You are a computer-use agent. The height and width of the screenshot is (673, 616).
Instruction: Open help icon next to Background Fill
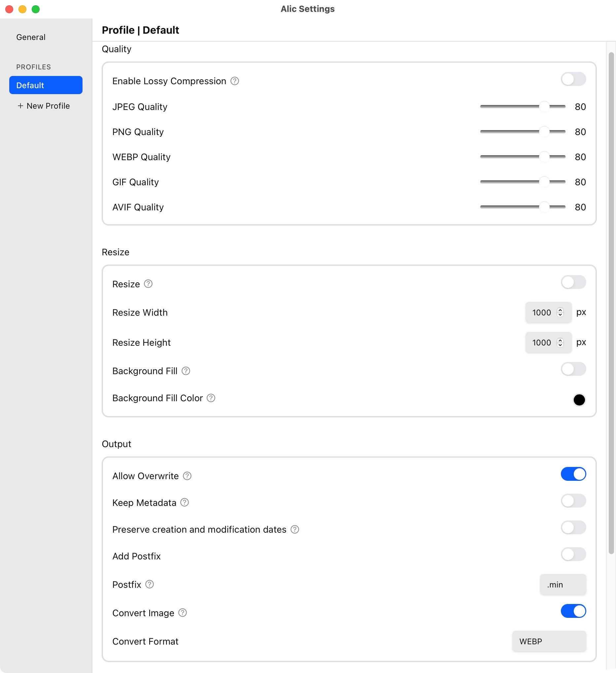tap(186, 371)
